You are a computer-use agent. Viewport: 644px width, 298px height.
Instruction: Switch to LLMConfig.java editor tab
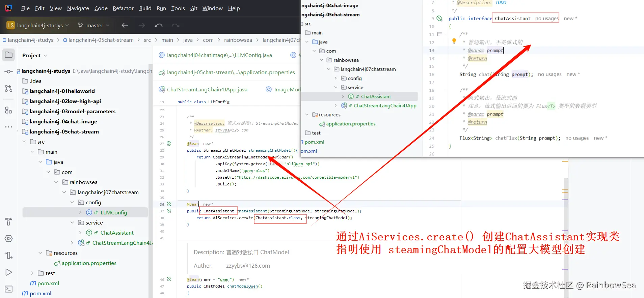point(216,55)
